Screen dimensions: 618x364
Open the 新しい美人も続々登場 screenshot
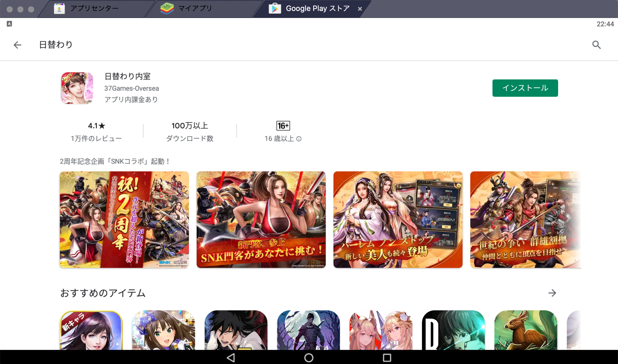(398, 220)
